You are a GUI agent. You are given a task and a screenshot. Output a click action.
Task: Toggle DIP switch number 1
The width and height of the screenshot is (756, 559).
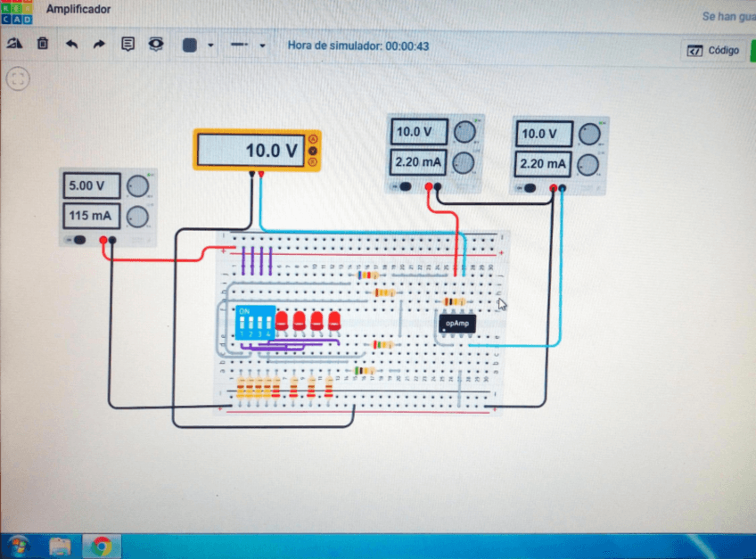(x=241, y=320)
